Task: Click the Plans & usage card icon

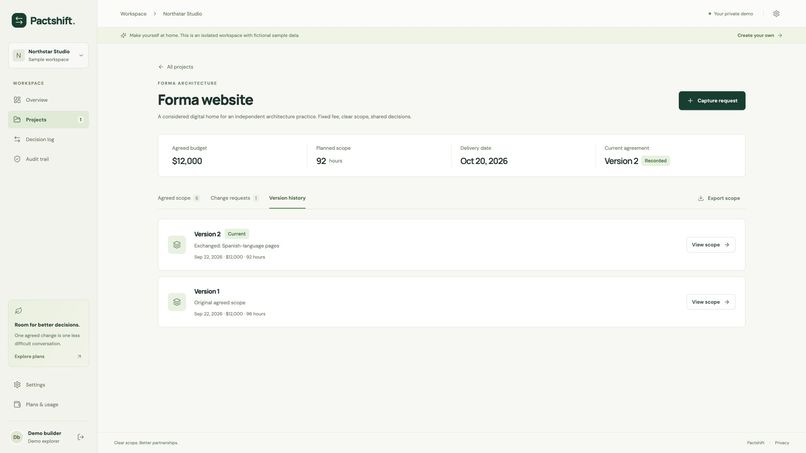Action: 17,404
